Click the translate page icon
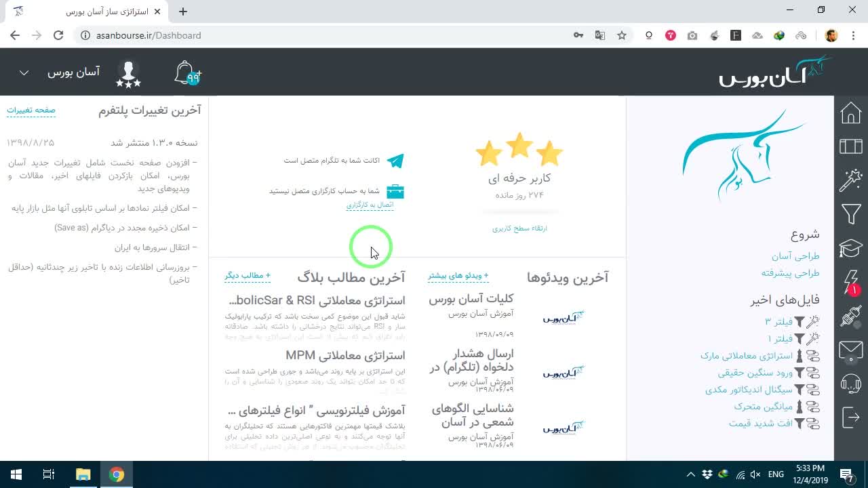 point(600,35)
